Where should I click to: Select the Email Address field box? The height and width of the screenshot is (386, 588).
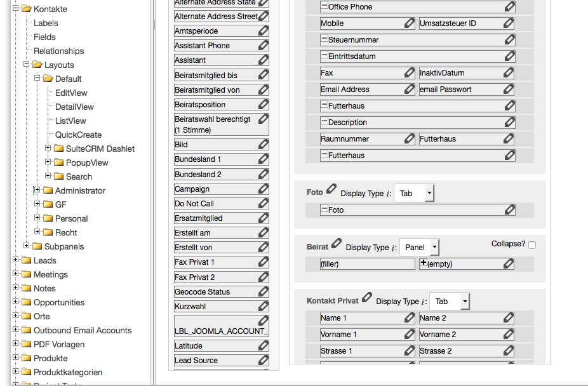pos(368,89)
